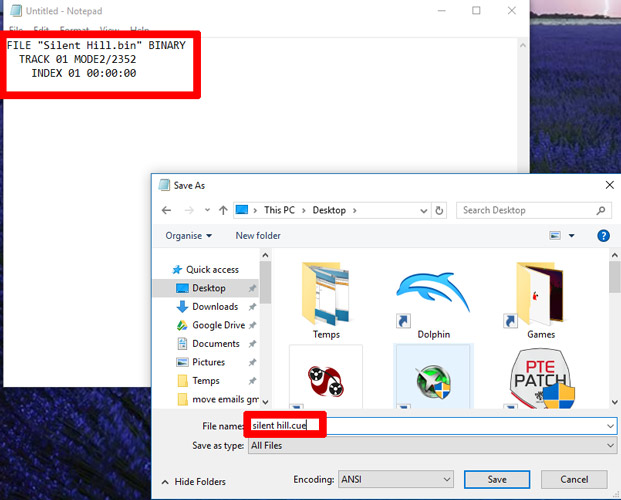Open the view options dropdown arrow
This screenshot has height=500, width=621.
pyautogui.click(x=571, y=236)
